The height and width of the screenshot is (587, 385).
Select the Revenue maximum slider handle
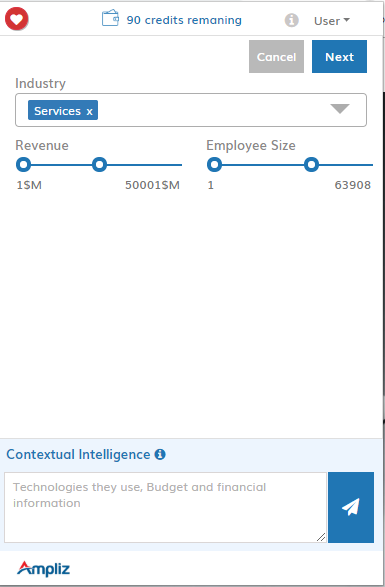pos(99,164)
